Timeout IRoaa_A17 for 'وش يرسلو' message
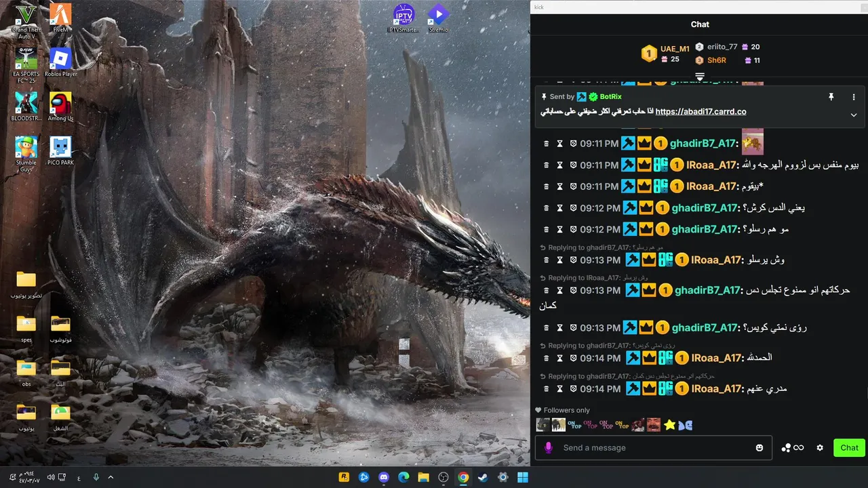The width and height of the screenshot is (868, 488). 560,260
